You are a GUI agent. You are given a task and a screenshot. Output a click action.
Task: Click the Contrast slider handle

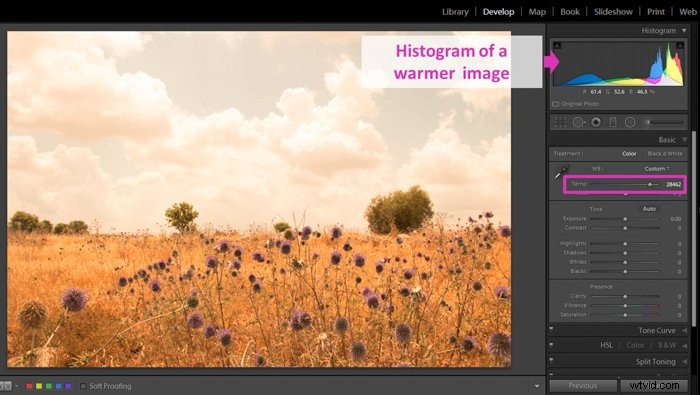point(625,228)
